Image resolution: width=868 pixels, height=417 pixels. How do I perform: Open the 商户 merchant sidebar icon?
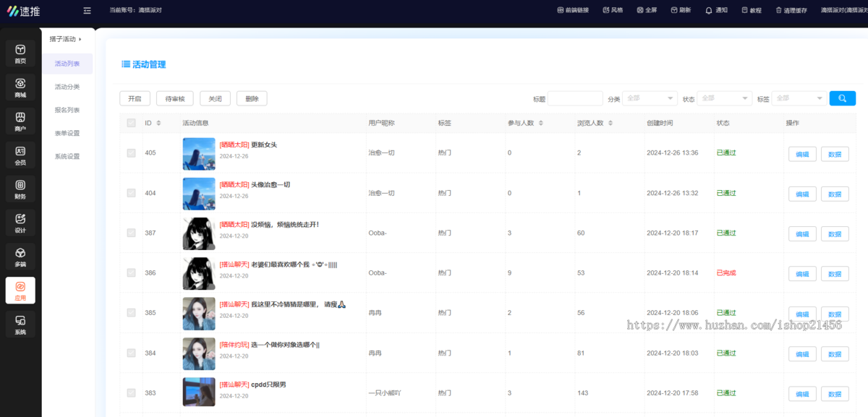click(x=20, y=121)
